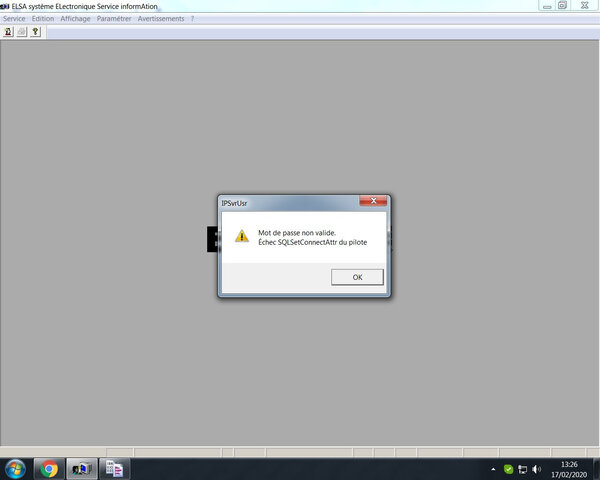Minimize the ELSA main window
The image size is (600, 480).
(547, 6)
